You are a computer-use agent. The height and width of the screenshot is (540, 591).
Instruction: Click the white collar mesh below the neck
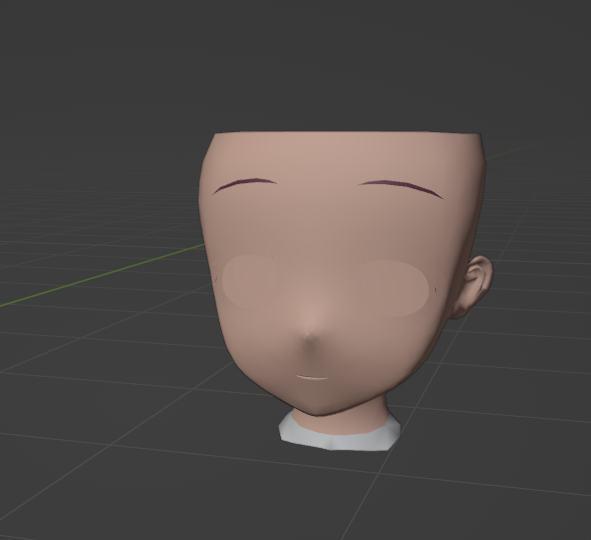[x=339, y=433]
